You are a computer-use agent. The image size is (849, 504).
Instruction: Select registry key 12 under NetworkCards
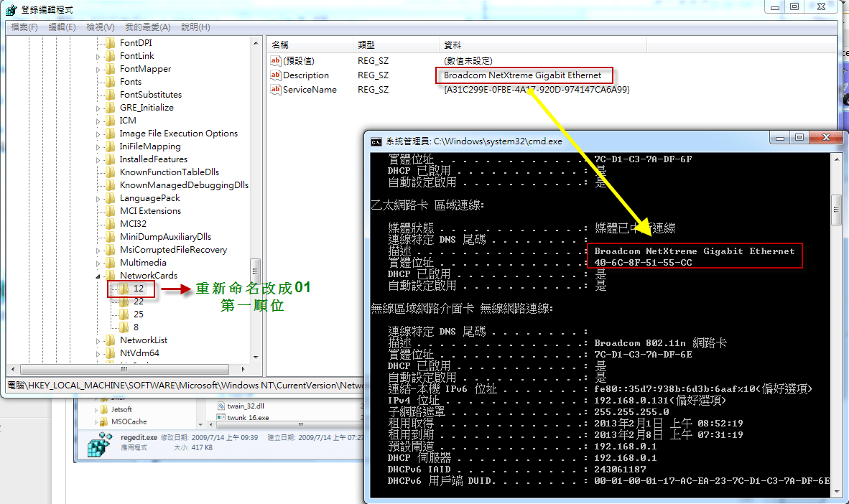coord(138,289)
